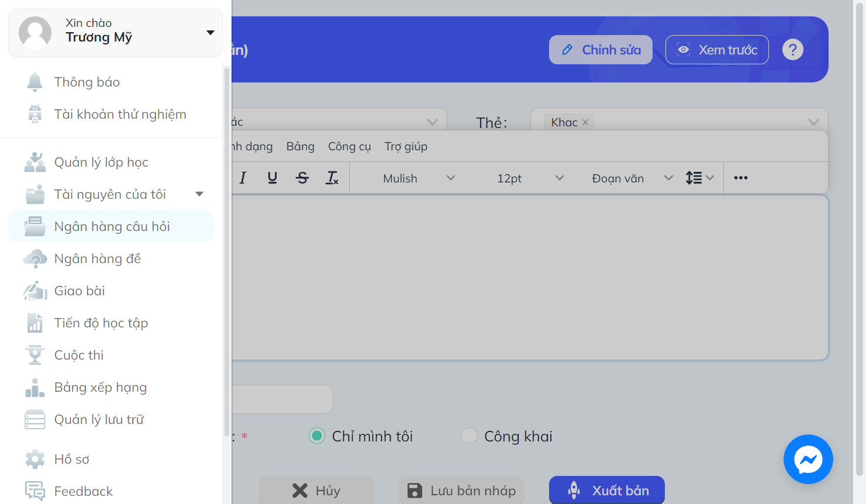Open the line height dropdown

[699, 178]
